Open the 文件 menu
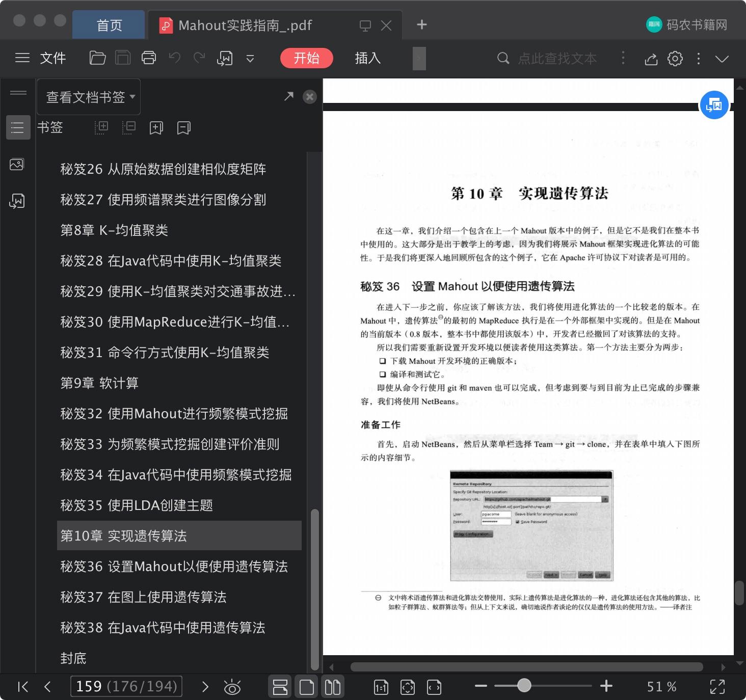This screenshot has width=746, height=700. click(x=53, y=58)
